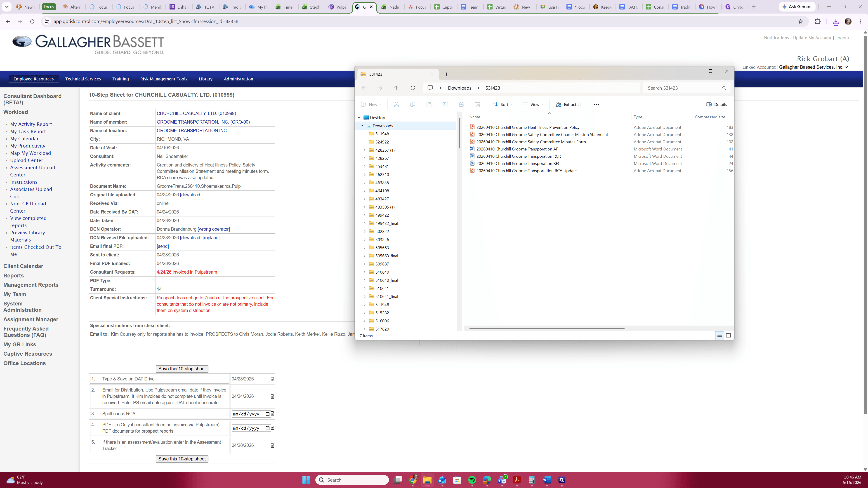Switch to large thumbnails view icon
The height and width of the screenshot is (488, 868).
pos(728,335)
